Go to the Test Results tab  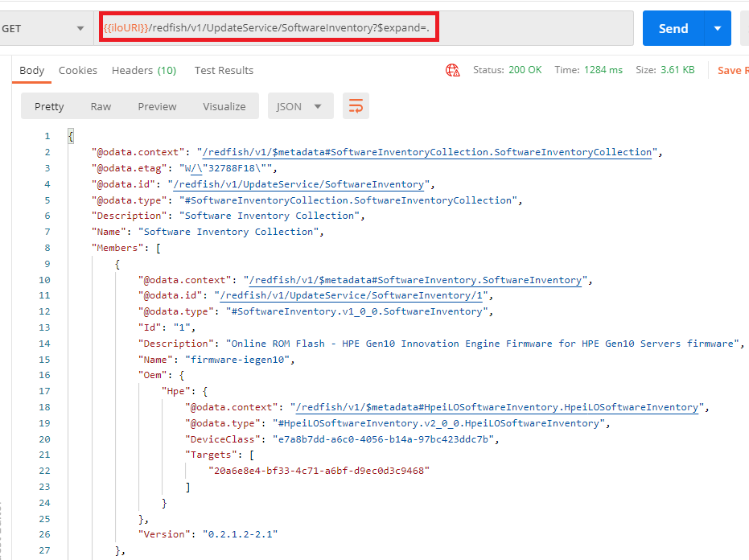tap(224, 70)
